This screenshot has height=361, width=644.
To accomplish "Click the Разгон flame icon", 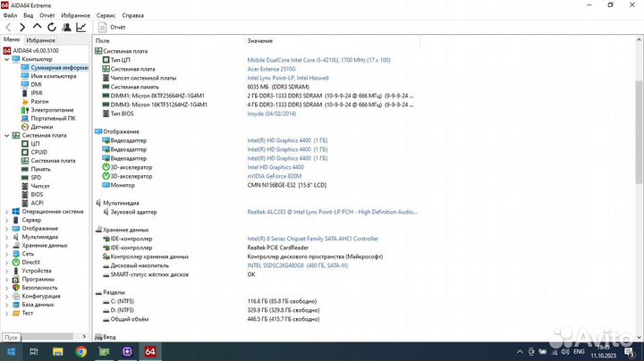I will (25, 101).
